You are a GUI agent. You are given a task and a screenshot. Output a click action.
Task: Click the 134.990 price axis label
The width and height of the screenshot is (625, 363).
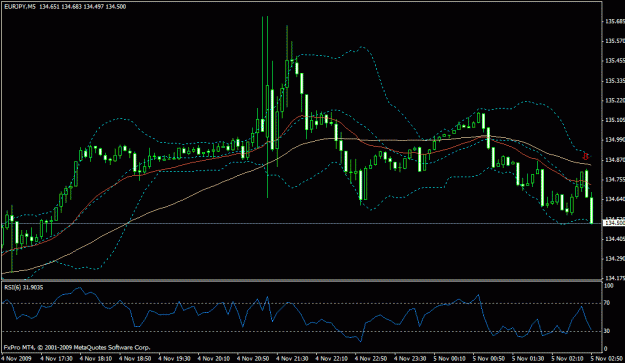(x=615, y=140)
